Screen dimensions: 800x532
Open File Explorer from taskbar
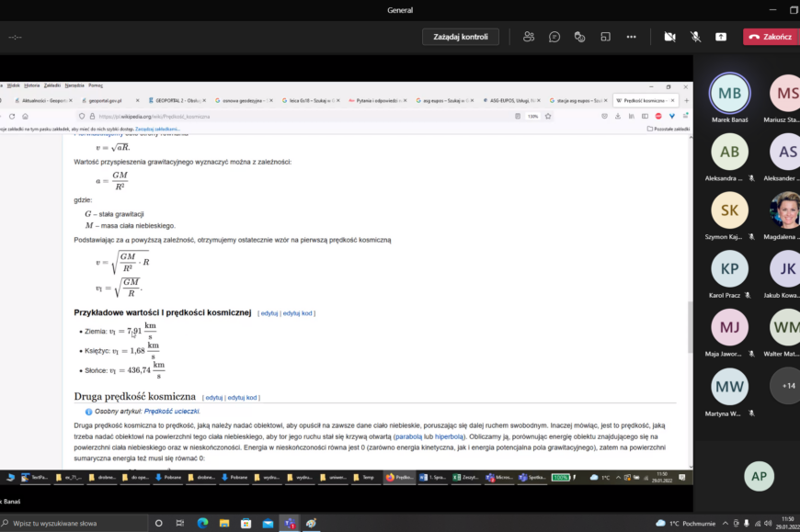point(224,524)
